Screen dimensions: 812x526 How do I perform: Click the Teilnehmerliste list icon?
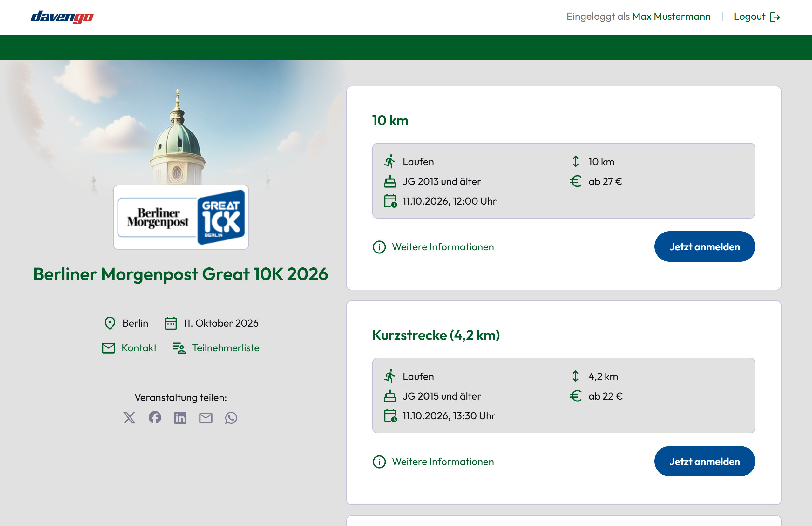[x=179, y=348]
